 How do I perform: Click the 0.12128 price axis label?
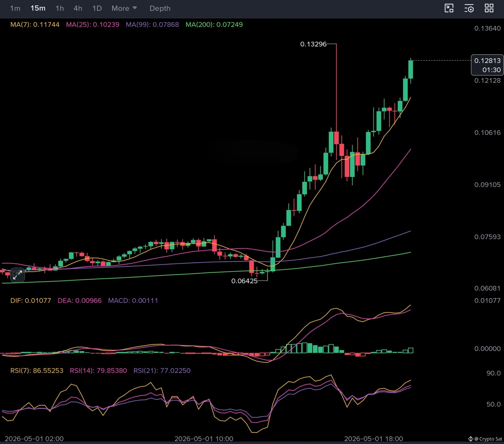(x=487, y=81)
